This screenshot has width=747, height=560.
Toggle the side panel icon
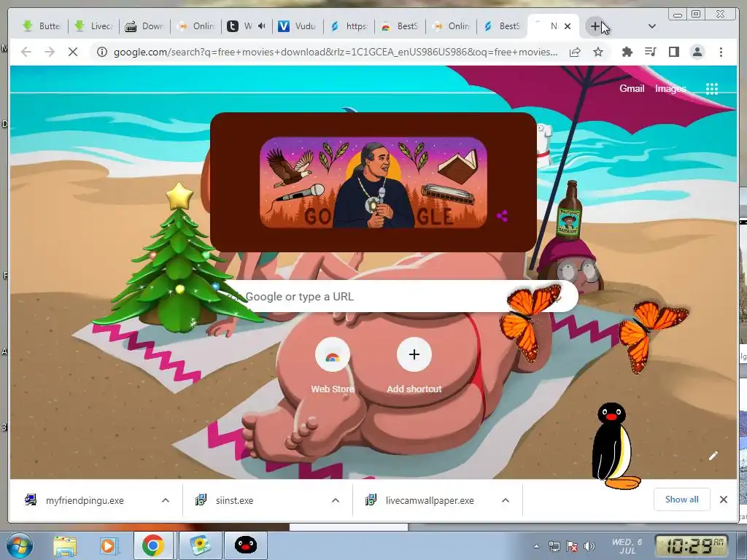click(x=673, y=52)
